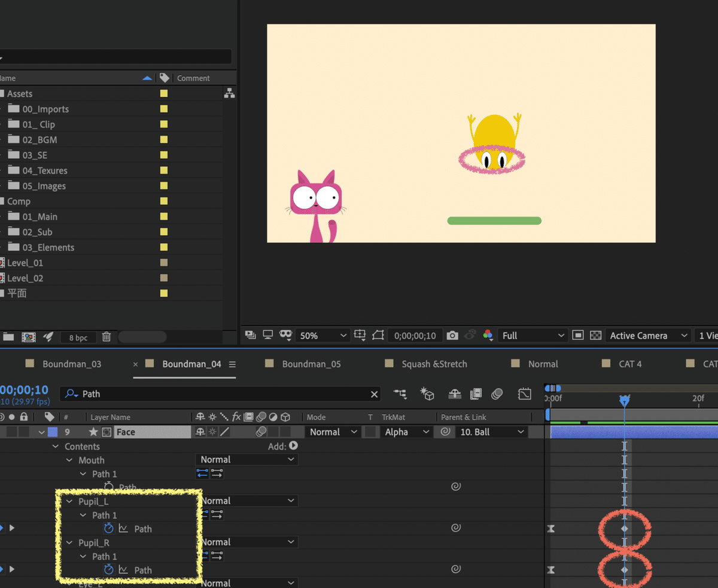
Task: Collapse the Face layer twirl arrow
Action: point(41,432)
